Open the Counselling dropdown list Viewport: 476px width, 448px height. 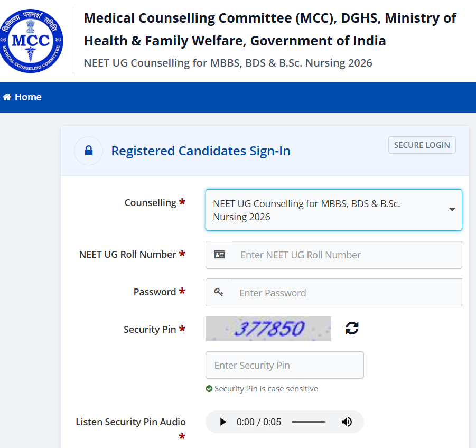pyautogui.click(x=334, y=210)
